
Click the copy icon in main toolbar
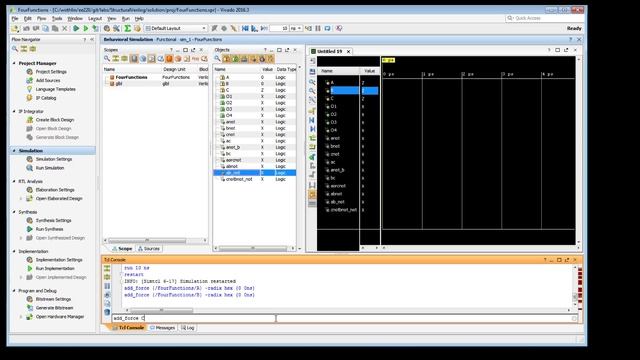tap(46, 29)
